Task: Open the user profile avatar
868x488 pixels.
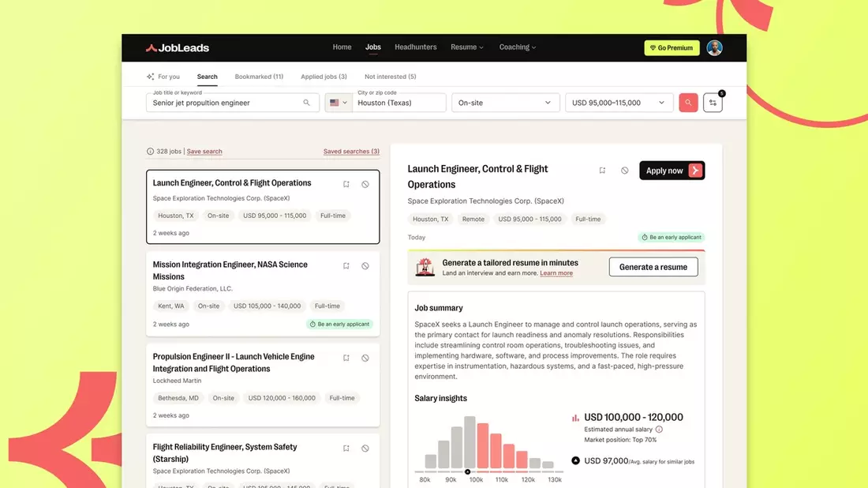Action: [714, 48]
